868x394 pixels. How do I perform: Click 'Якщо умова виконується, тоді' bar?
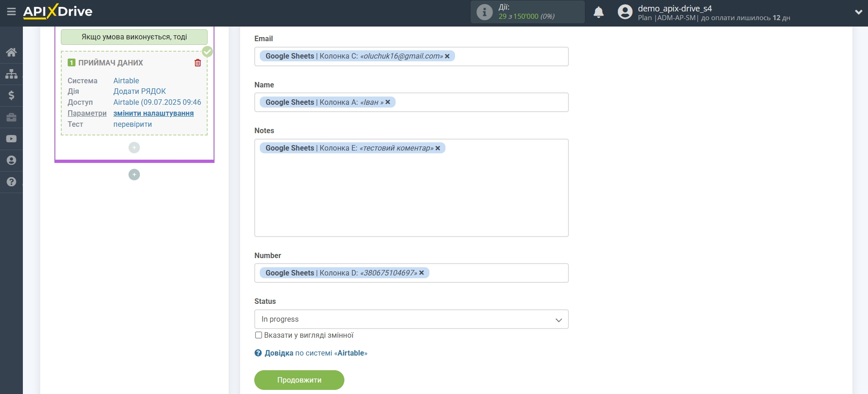pos(134,37)
